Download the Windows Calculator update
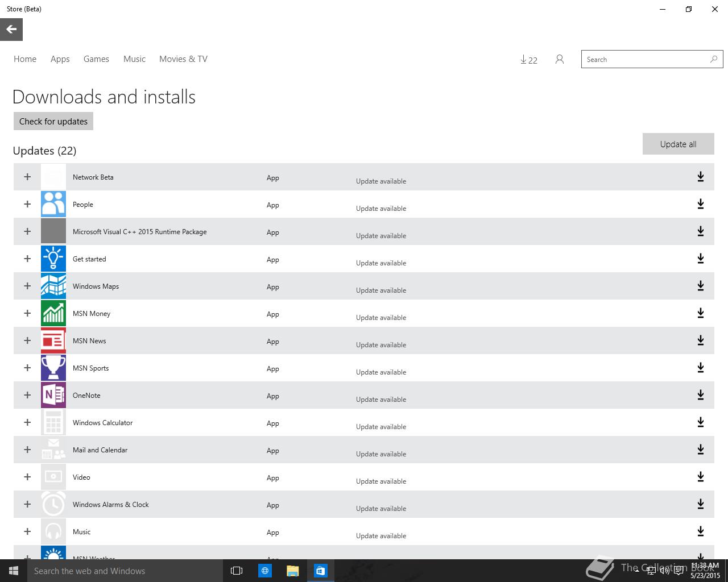Image resolution: width=728 pixels, height=582 pixels. 701,422
